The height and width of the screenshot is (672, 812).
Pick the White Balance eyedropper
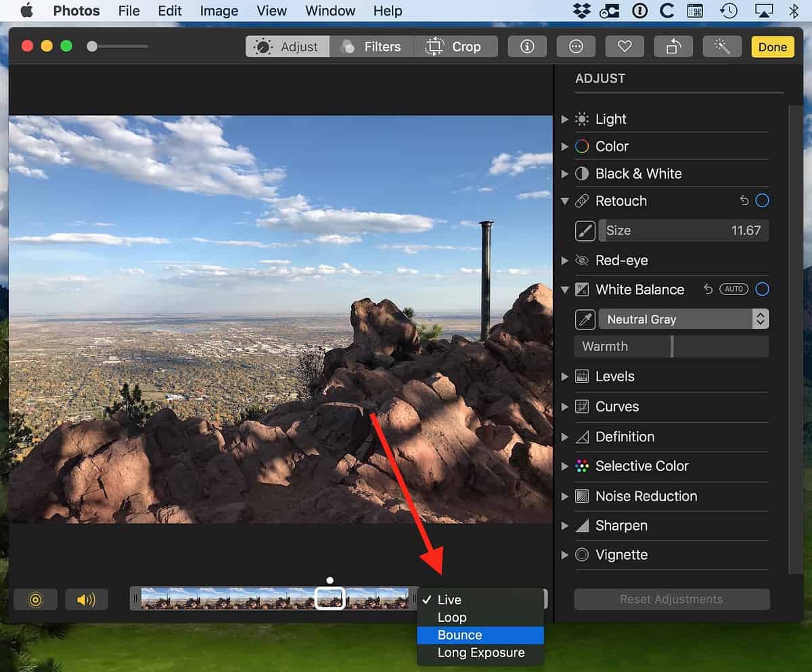pyautogui.click(x=585, y=319)
